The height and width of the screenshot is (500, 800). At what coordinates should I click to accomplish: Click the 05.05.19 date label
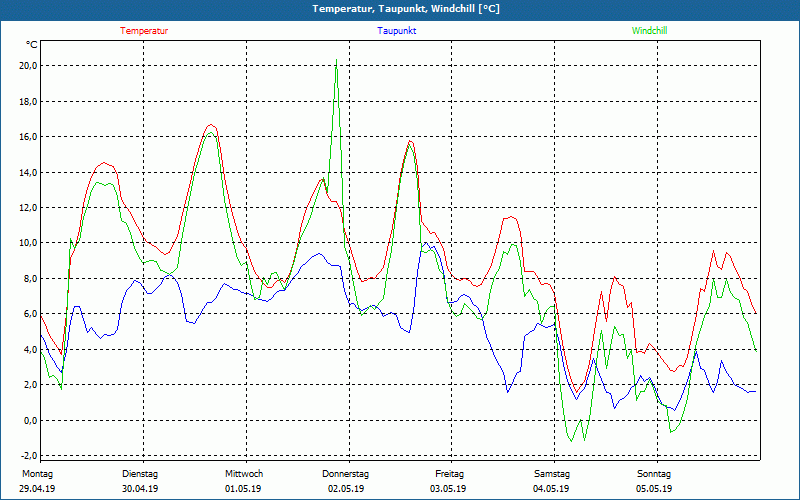pyautogui.click(x=654, y=489)
